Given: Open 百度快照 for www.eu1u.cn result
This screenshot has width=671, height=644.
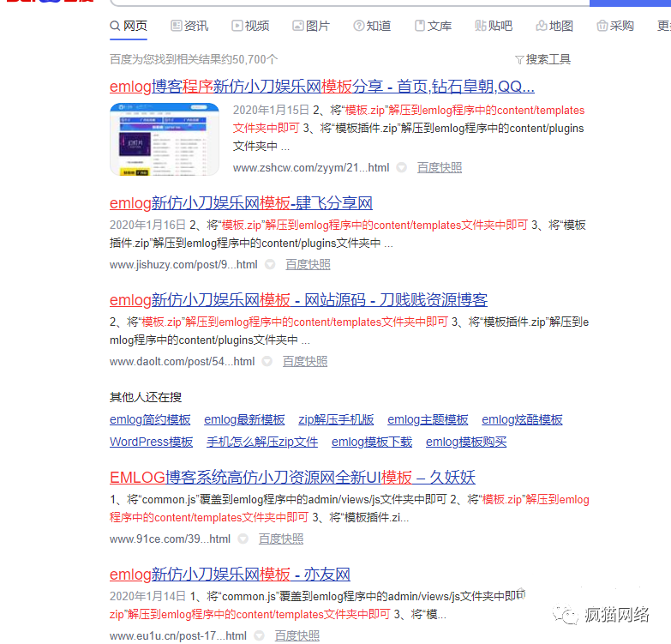Looking at the screenshot, I should click(x=297, y=636).
